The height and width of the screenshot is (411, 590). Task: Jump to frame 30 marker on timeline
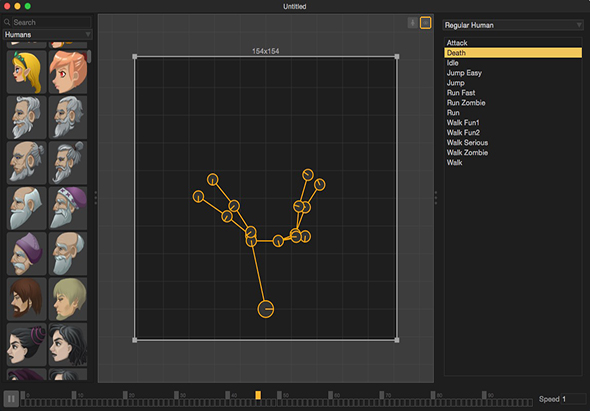(176, 395)
